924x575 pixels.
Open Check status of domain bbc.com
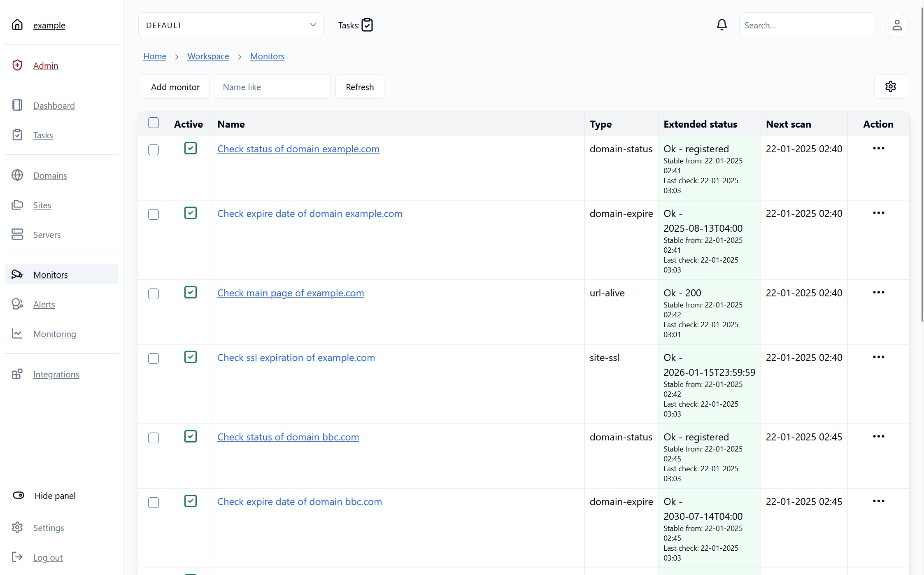coord(288,437)
